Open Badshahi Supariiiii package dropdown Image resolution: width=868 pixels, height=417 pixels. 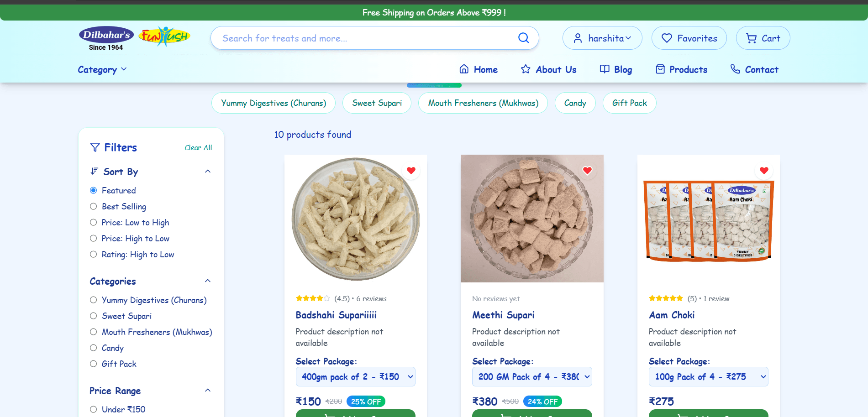tap(356, 377)
